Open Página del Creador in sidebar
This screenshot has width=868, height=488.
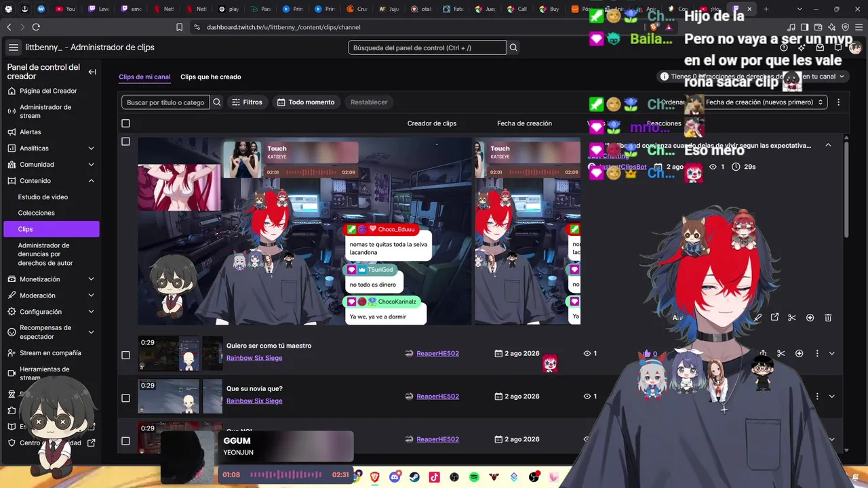48,91
